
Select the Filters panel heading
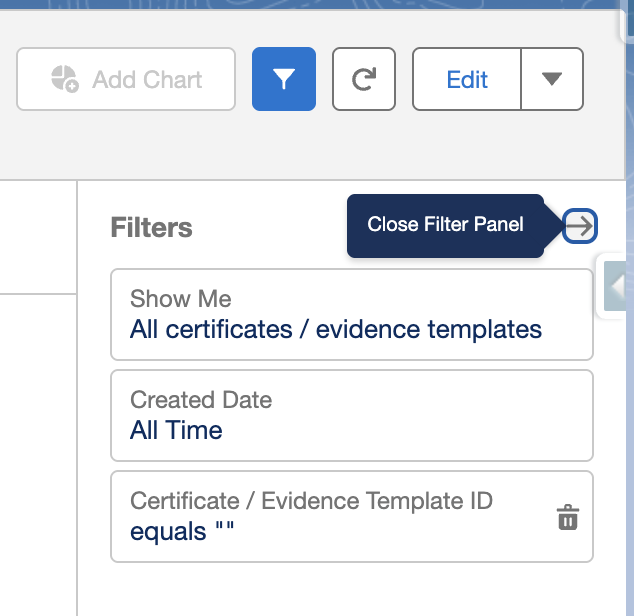pos(152,227)
